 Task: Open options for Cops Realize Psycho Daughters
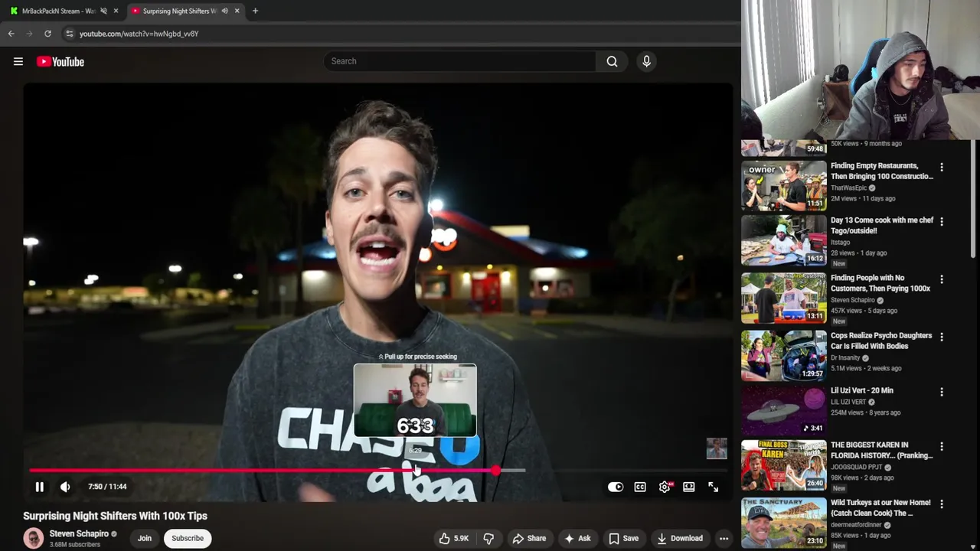[942, 337]
